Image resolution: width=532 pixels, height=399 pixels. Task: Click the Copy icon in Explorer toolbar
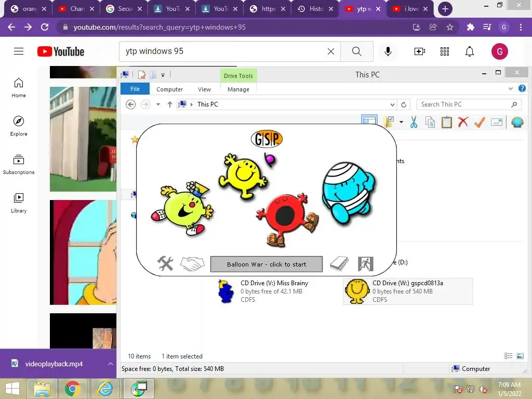click(430, 122)
